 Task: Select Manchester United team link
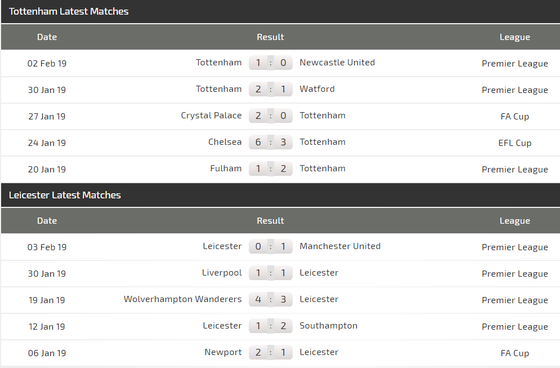point(340,246)
